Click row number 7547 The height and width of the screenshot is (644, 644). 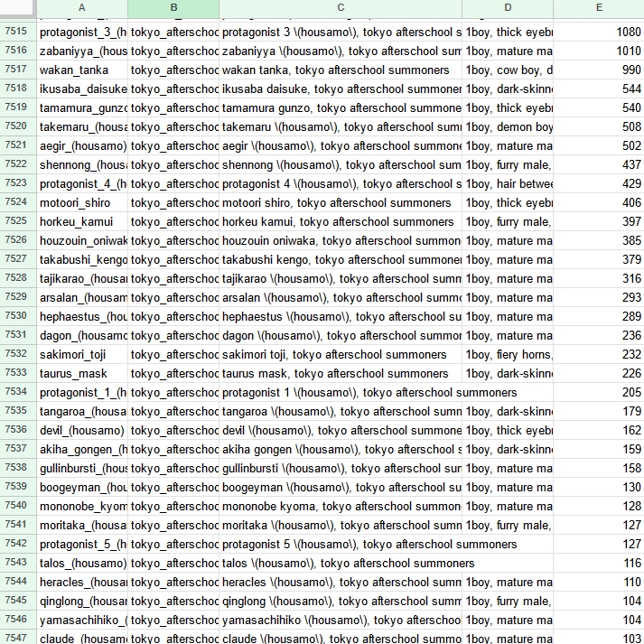[16, 639]
